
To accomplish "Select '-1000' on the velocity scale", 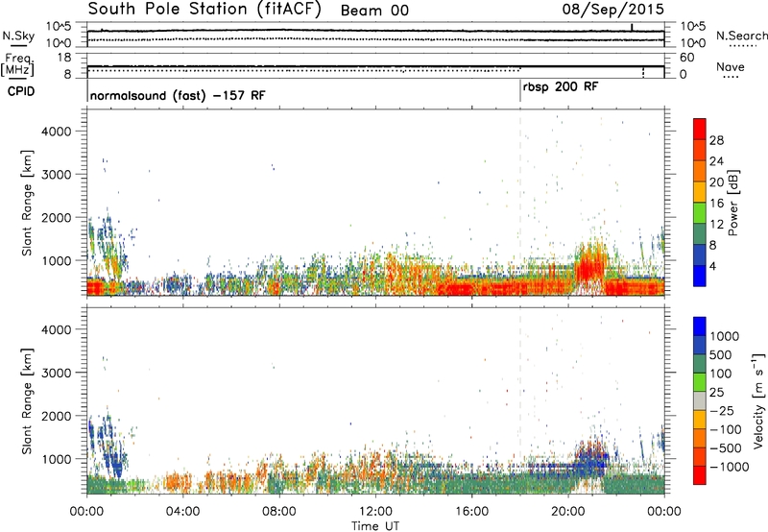I will (x=729, y=467).
